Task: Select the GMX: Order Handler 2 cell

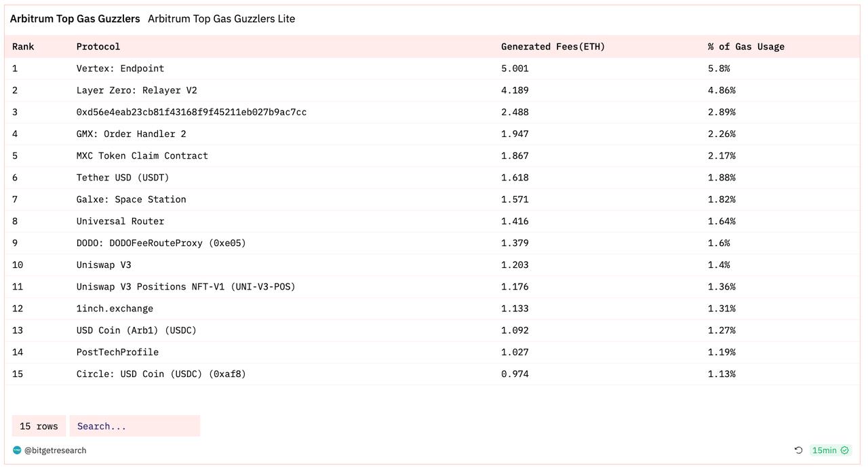Action: [132, 134]
